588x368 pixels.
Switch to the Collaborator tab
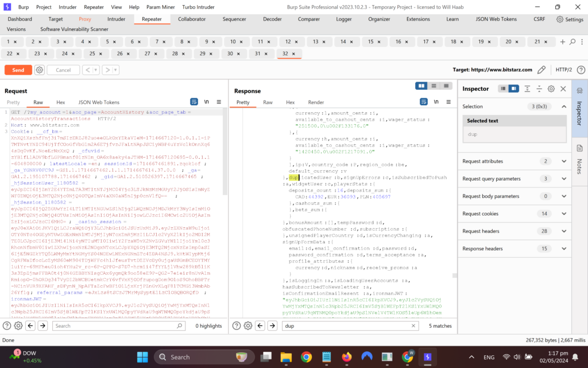[192, 19]
